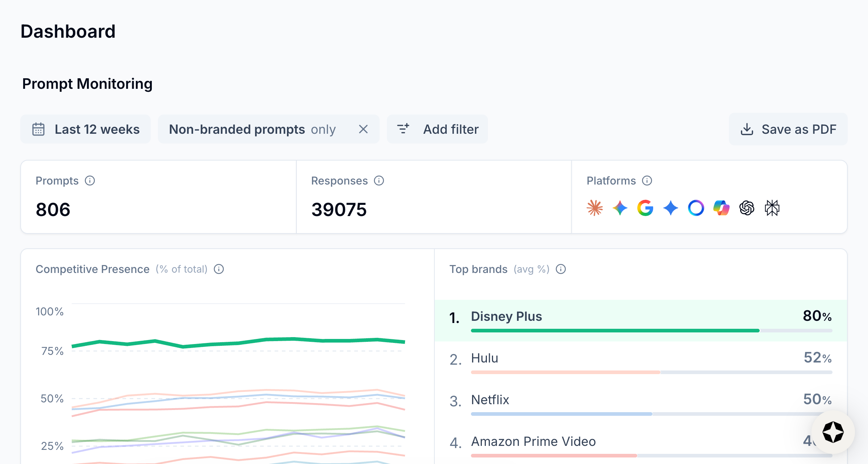Click the Google G platform icon
This screenshot has width=868, height=464.
pos(645,208)
